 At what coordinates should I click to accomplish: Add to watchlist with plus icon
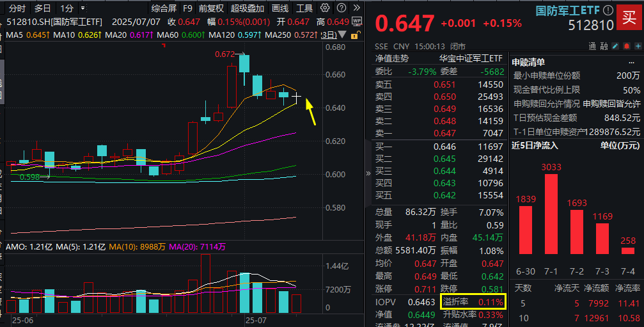638,46
